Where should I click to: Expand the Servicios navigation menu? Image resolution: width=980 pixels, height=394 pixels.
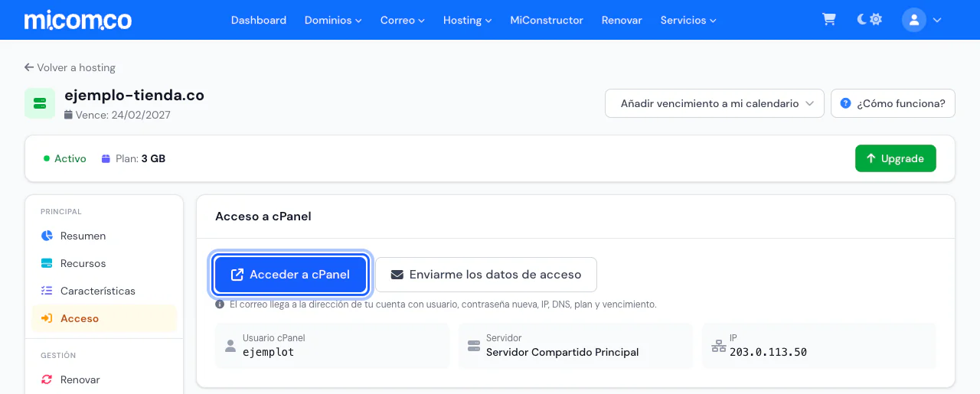[688, 20]
